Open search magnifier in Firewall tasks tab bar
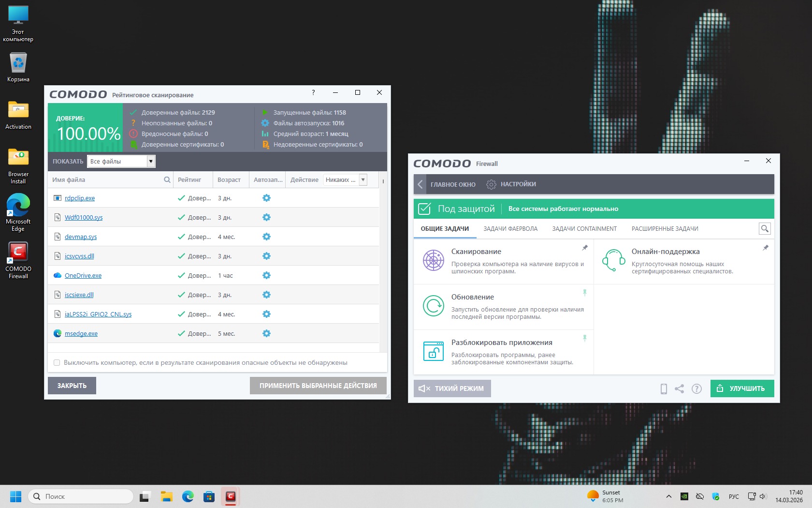 point(765,228)
